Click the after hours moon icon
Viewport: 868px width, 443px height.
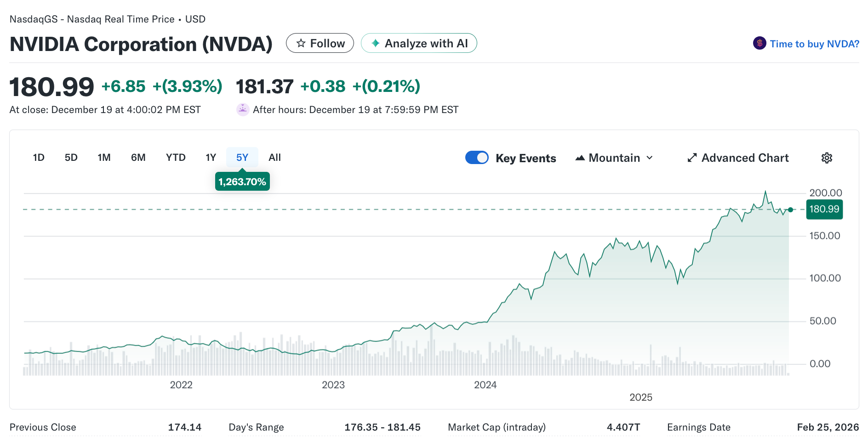pyautogui.click(x=242, y=109)
